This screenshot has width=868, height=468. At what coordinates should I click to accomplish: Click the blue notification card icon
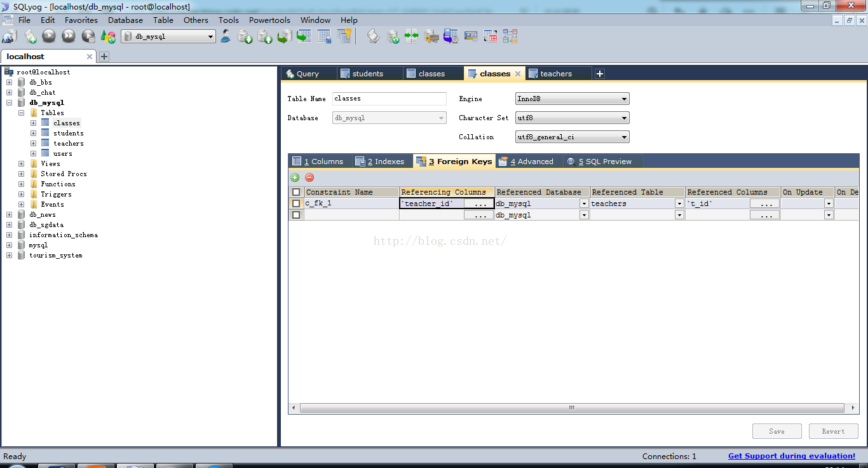coord(471,36)
